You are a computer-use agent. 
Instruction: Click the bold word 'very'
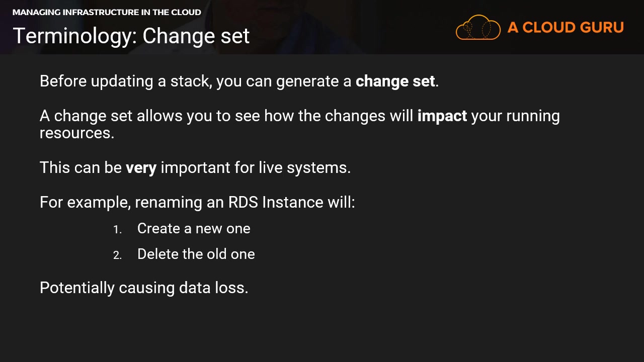pos(141,167)
